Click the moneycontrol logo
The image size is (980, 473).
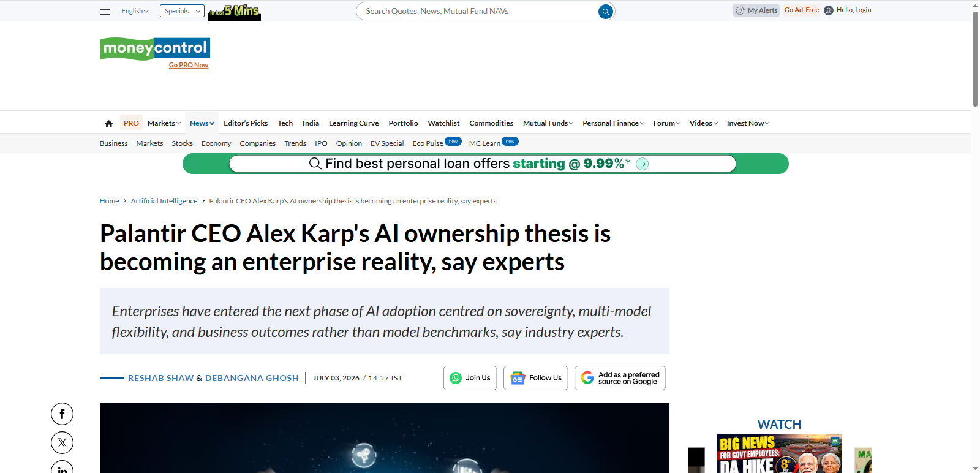pos(155,48)
